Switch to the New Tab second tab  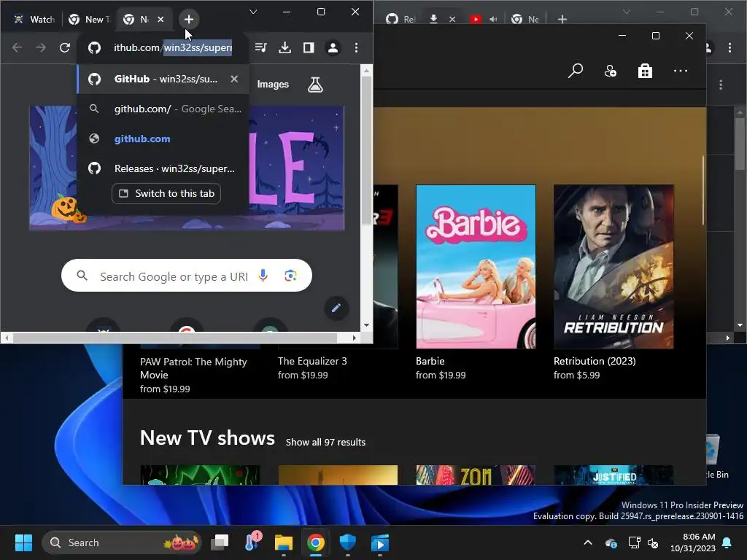pyautogui.click(x=89, y=20)
